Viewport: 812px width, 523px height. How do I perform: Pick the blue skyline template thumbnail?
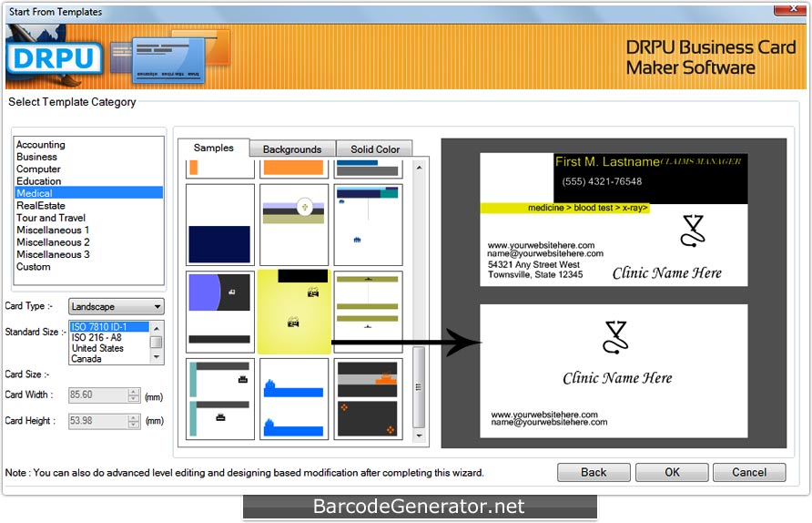(294, 398)
